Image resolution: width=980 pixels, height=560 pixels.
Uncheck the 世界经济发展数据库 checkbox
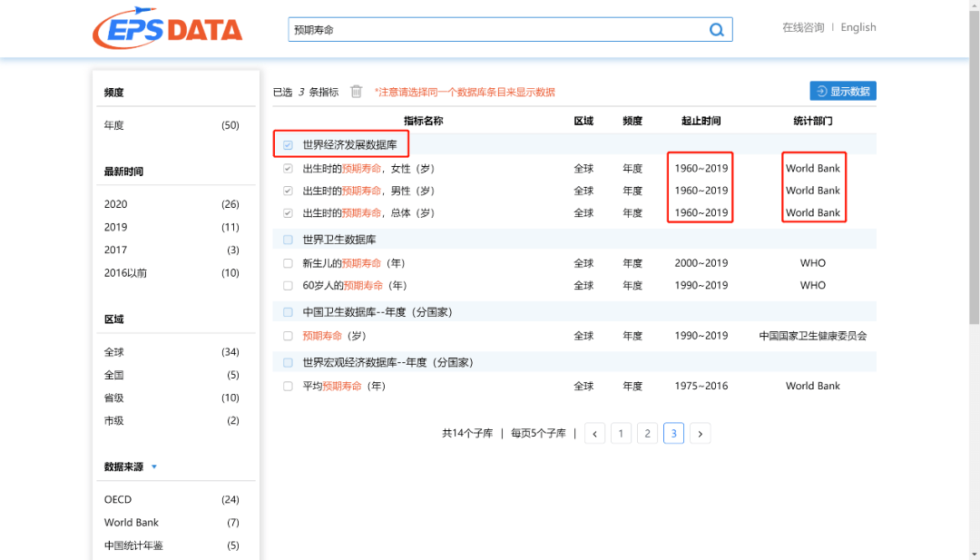click(x=288, y=143)
